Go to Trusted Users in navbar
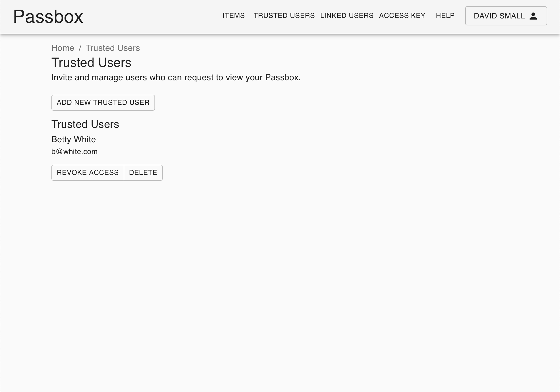Viewport: 560px width, 392px height. point(284,16)
